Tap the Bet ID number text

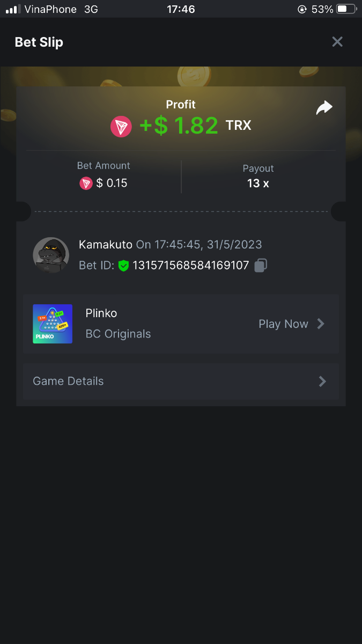[x=191, y=265]
